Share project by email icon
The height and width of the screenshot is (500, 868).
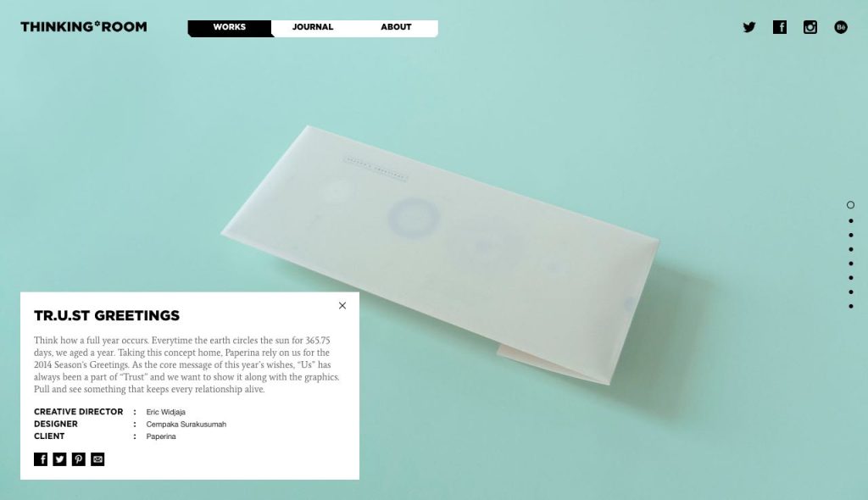[97, 459]
